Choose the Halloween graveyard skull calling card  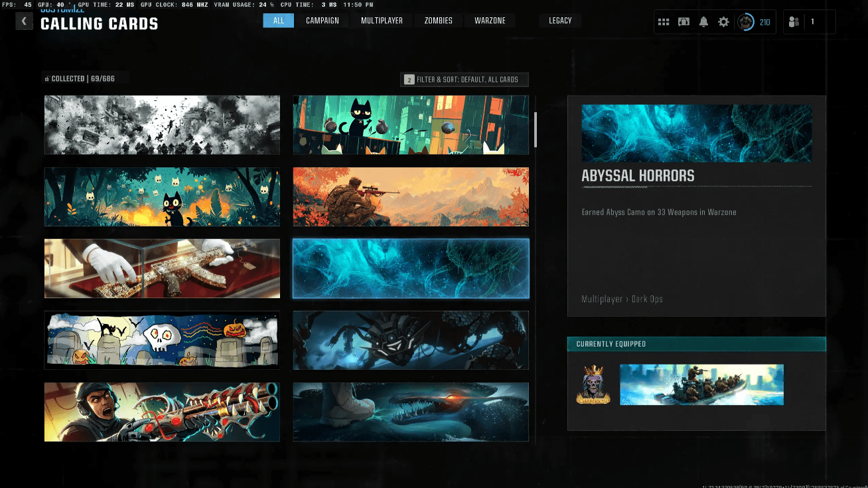click(x=162, y=340)
